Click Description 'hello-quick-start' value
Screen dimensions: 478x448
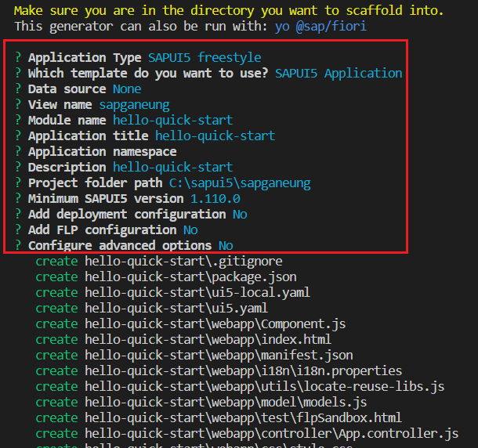point(173,168)
